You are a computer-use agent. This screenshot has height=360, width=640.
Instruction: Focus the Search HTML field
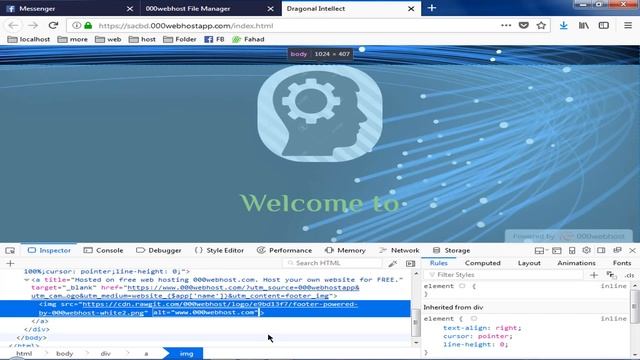coord(332,263)
